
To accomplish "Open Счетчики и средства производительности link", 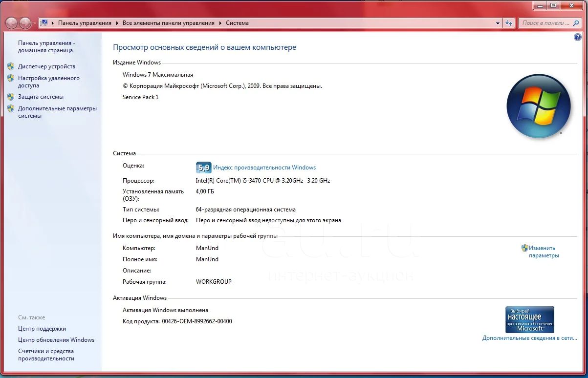I will coord(46,355).
